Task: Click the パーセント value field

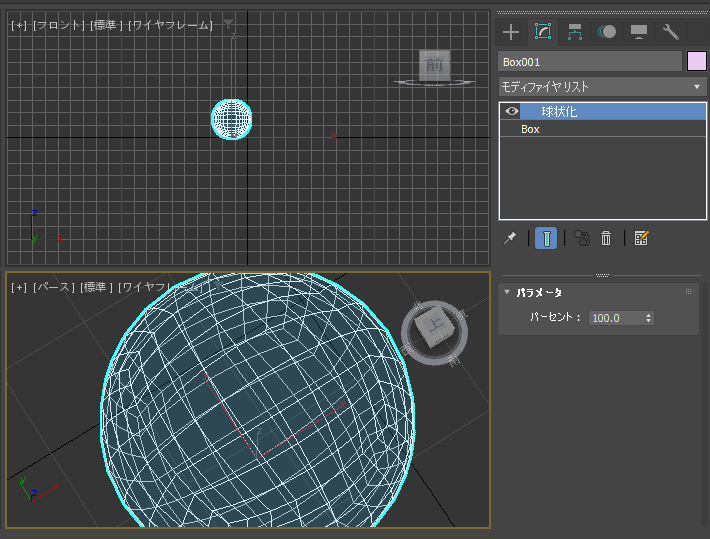Action: [616, 318]
